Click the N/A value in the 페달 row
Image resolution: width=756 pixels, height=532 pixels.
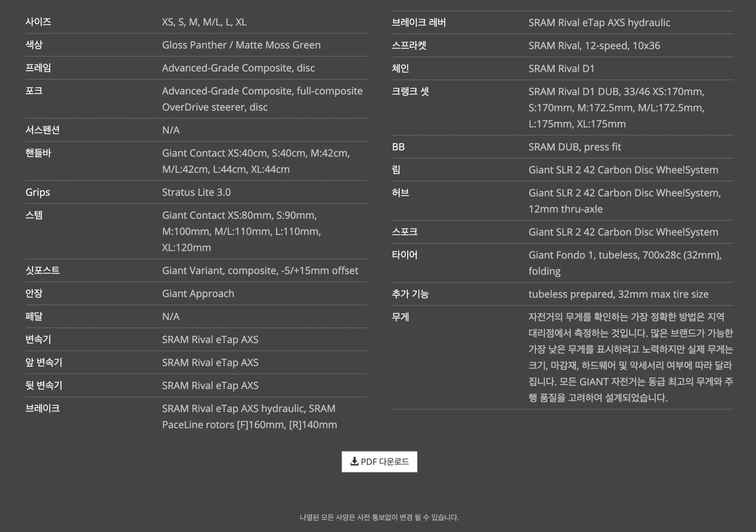pos(171,316)
